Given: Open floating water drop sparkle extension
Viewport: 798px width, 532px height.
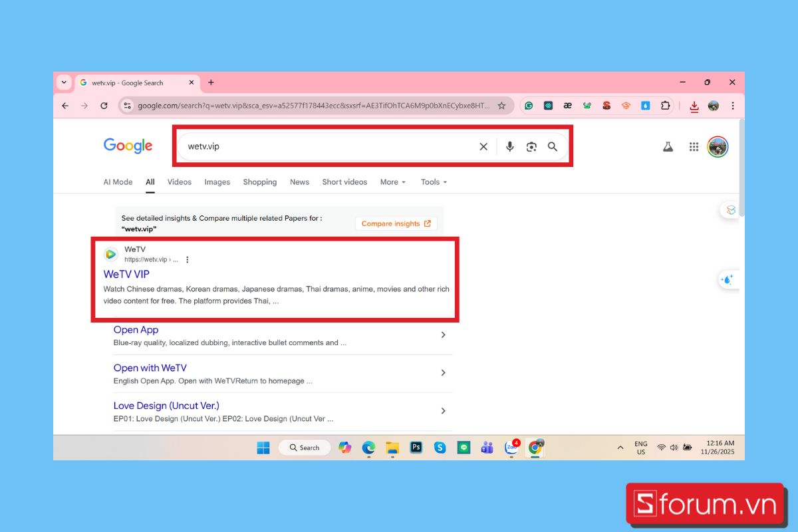Looking at the screenshot, I should [728, 280].
